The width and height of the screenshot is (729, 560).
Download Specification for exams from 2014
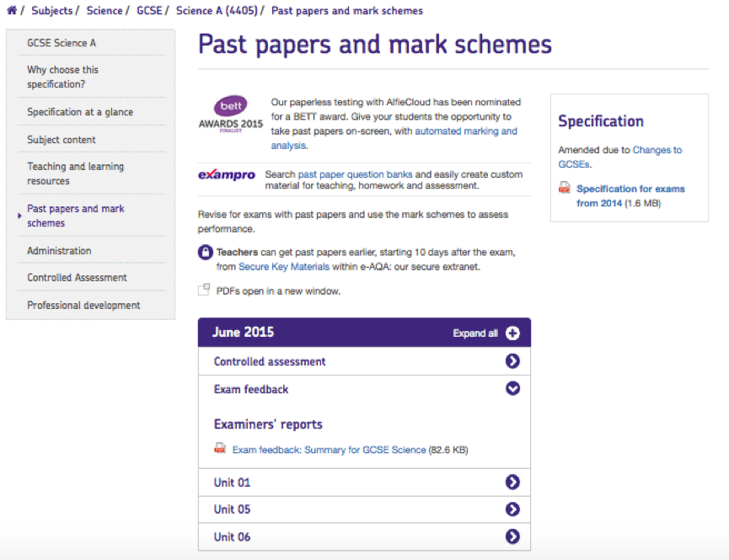tap(630, 195)
